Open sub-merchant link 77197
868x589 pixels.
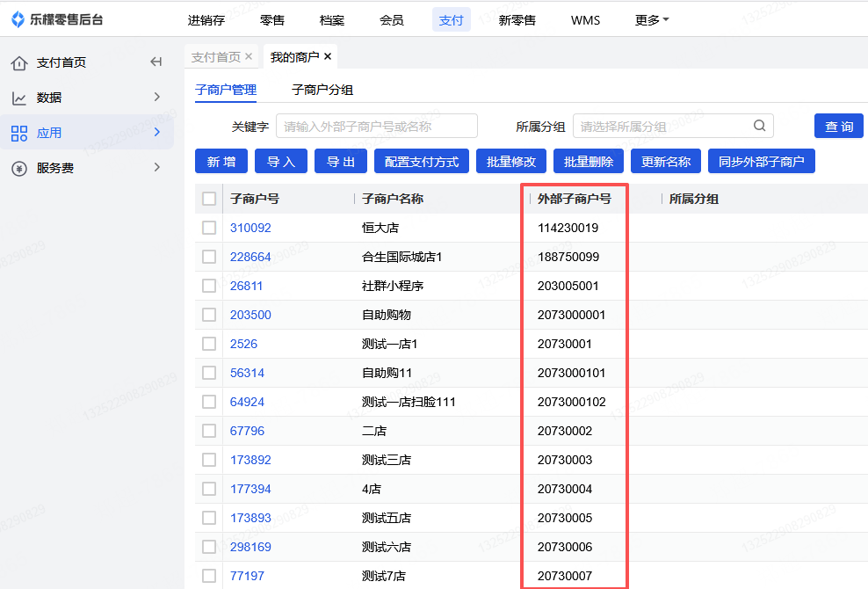click(248, 576)
